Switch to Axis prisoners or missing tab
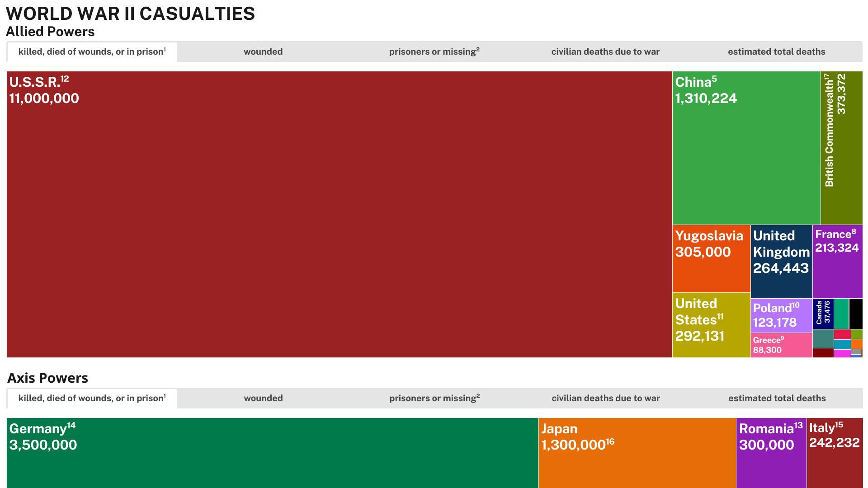868x488 pixels. click(x=434, y=399)
